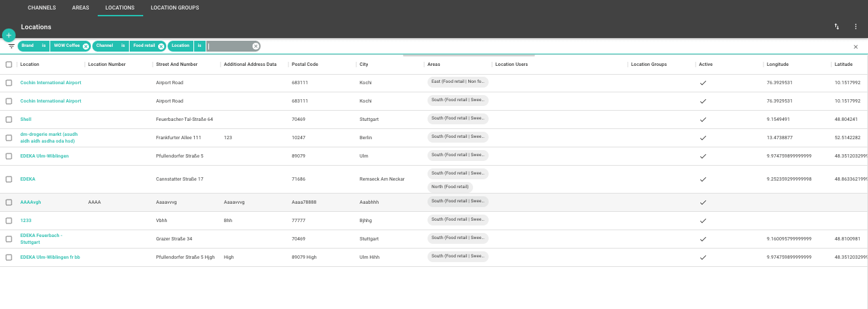This screenshot has width=868, height=309.
Task: Clear all filters with the X icon
Action: coord(855,47)
